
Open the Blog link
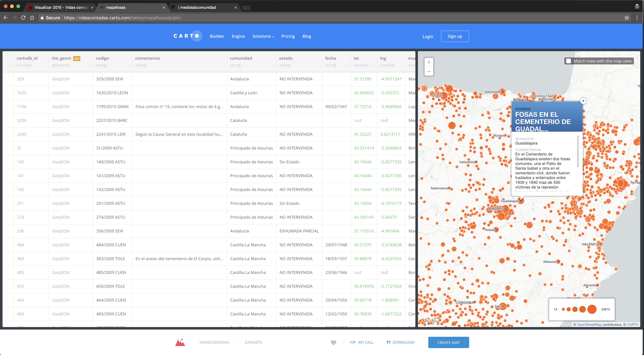pyautogui.click(x=306, y=36)
